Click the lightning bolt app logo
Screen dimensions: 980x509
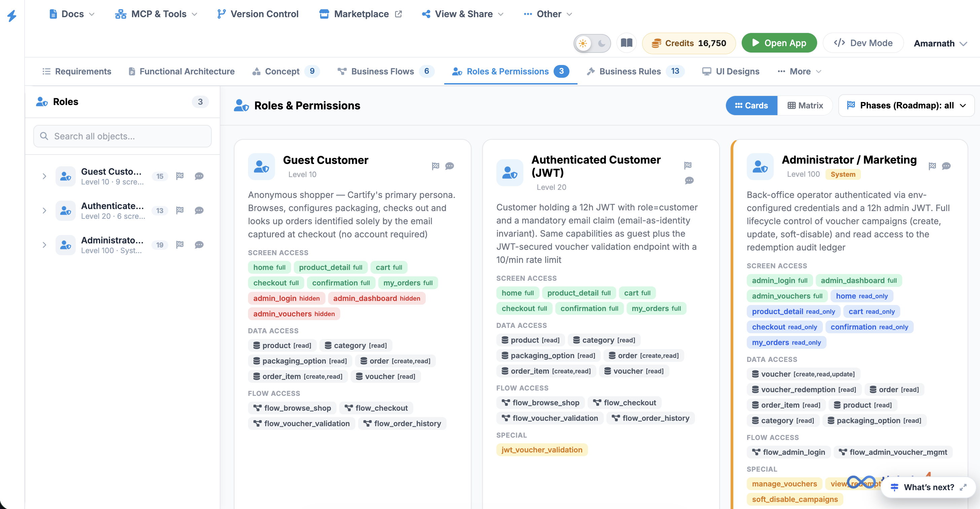[x=12, y=15]
